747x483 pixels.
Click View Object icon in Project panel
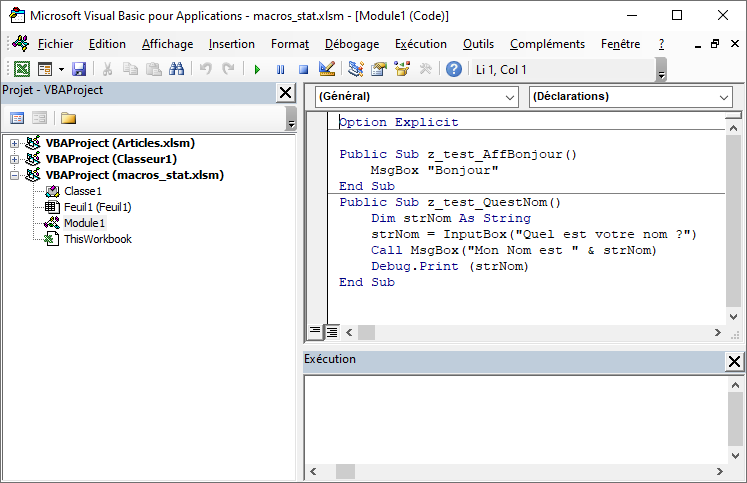click(40, 118)
